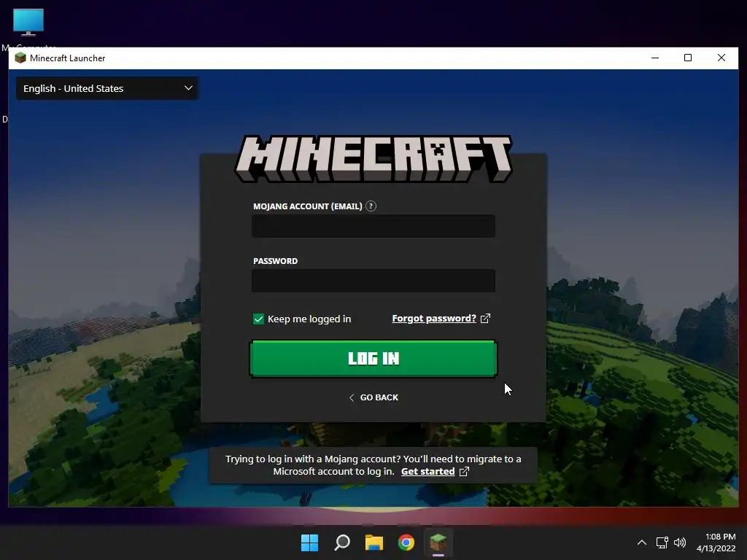This screenshot has height=560, width=747.
Task: Click the email help question mark icon
Action: pos(371,206)
